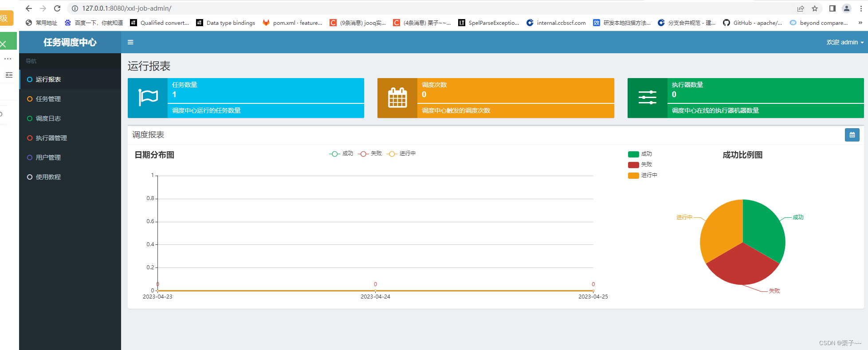Click the calendar icon on the 调度次数 card
The width and height of the screenshot is (868, 350).
(x=397, y=98)
